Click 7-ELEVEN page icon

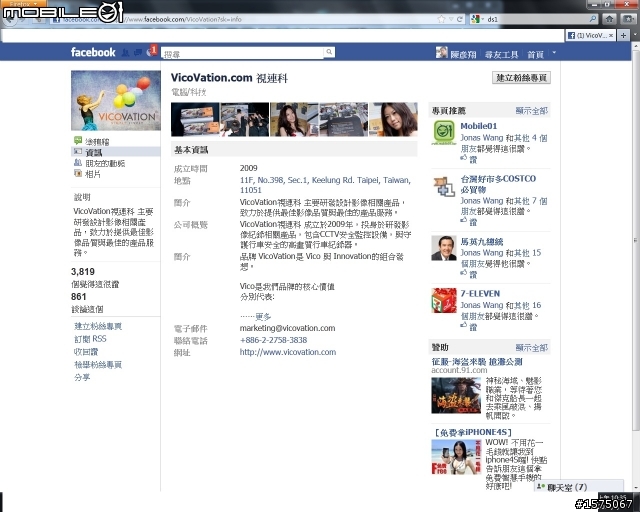444,300
